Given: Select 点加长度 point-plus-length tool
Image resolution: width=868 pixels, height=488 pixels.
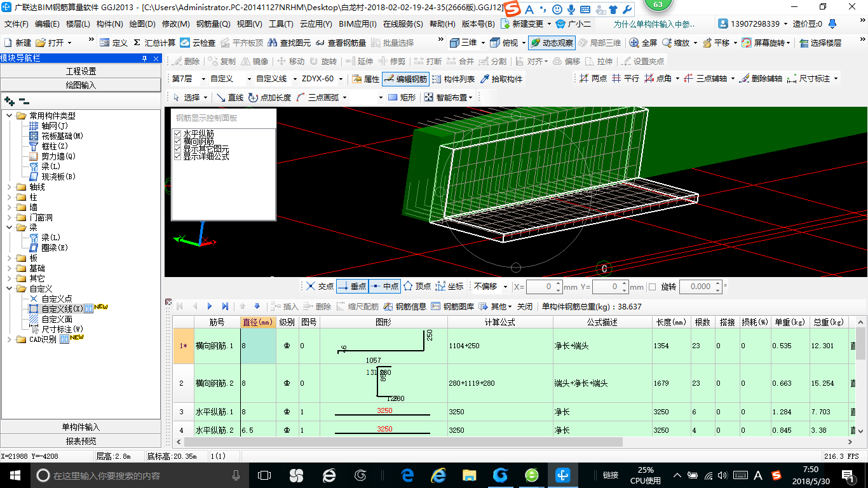Looking at the screenshot, I should point(269,97).
